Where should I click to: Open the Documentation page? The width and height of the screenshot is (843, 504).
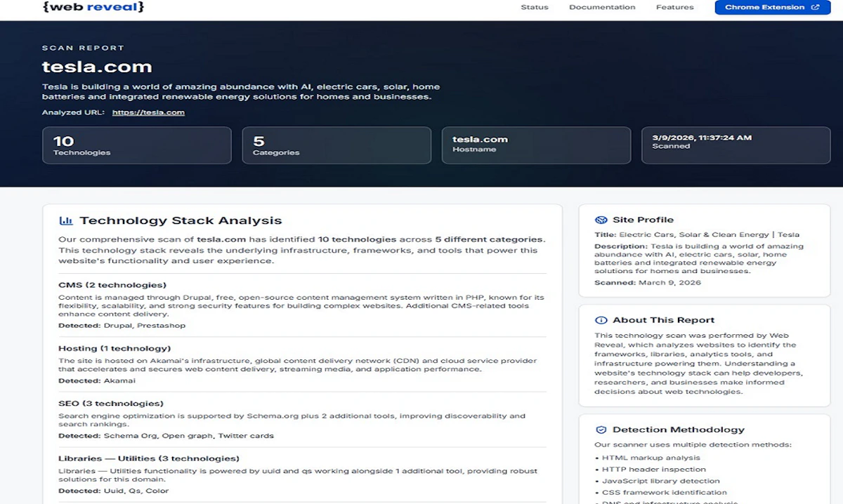click(602, 8)
